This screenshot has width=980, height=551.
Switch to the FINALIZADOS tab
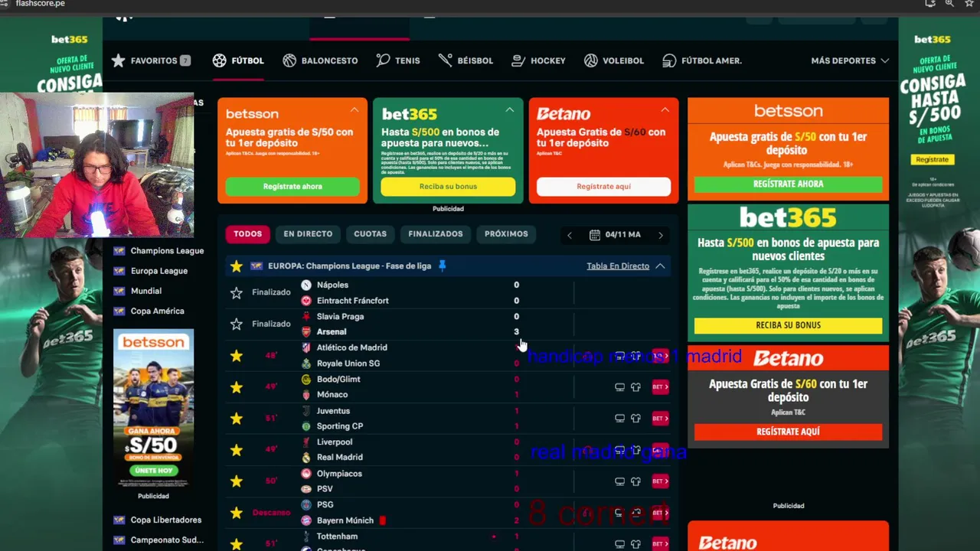pyautogui.click(x=436, y=234)
